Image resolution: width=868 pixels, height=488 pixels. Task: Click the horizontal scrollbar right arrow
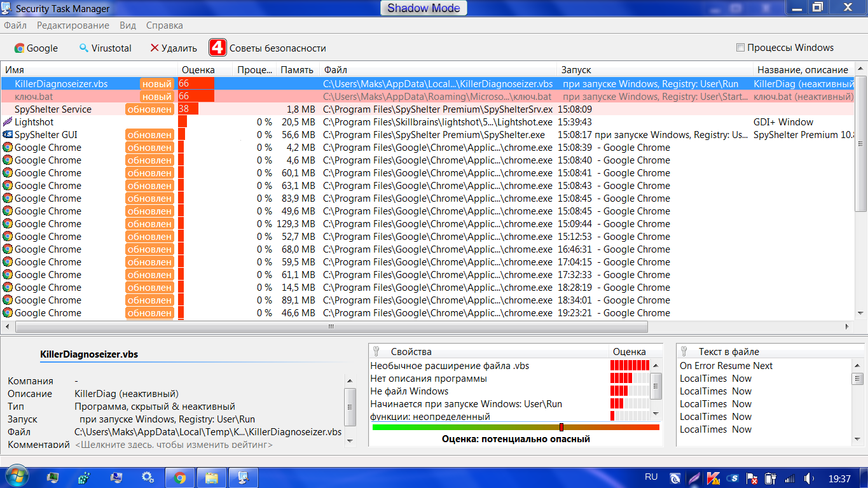point(848,326)
